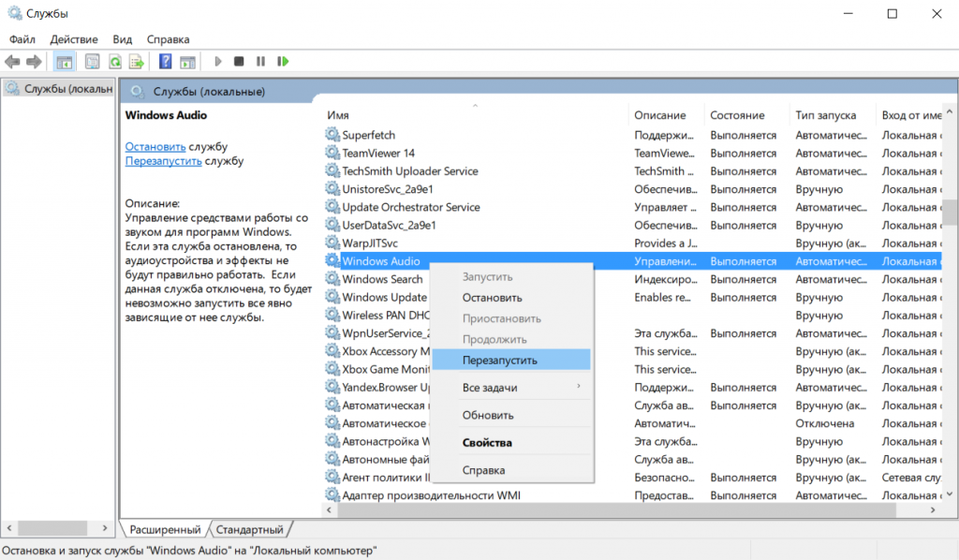Click the 'Остановить' service link

(x=155, y=147)
